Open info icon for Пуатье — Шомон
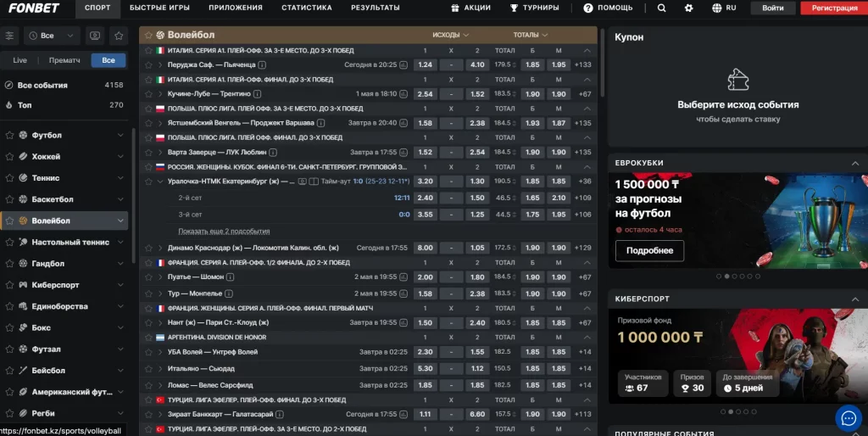This screenshot has height=436, width=868. click(230, 277)
